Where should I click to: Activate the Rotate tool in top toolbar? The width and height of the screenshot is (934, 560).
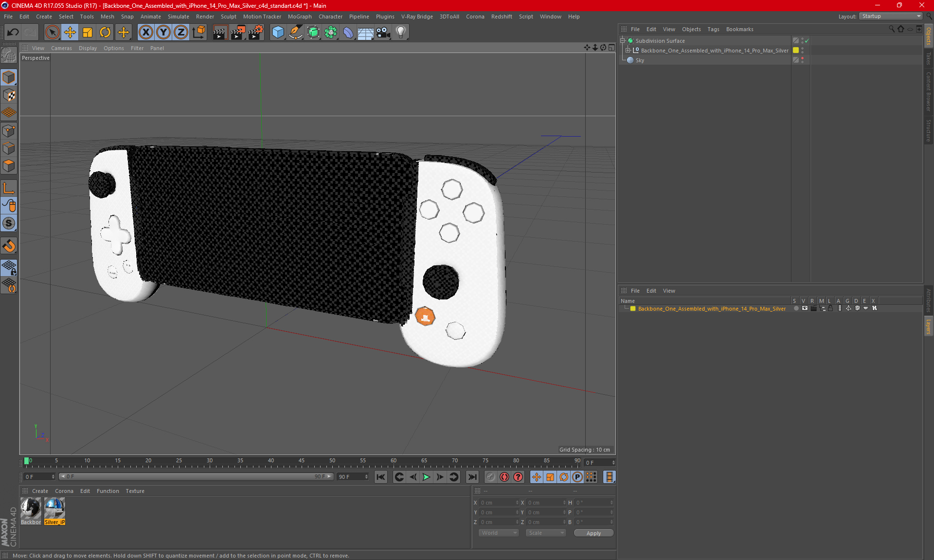(x=105, y=33)
